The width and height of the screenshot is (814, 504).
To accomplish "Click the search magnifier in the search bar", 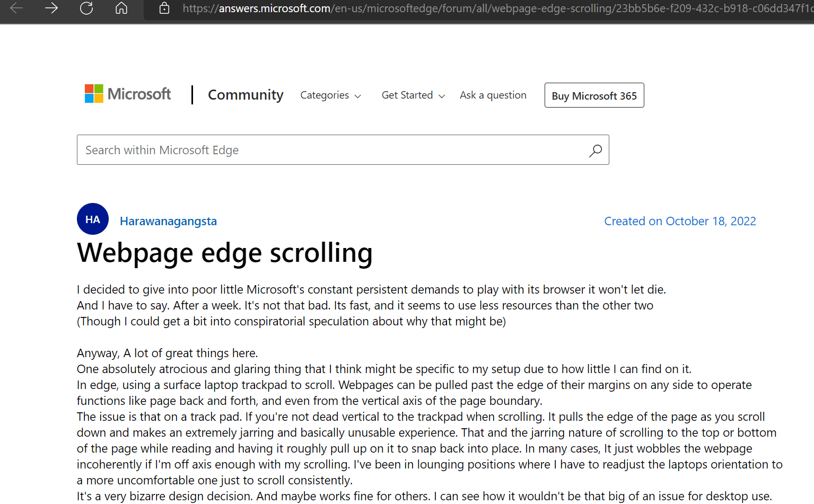I will click(595, 150).
